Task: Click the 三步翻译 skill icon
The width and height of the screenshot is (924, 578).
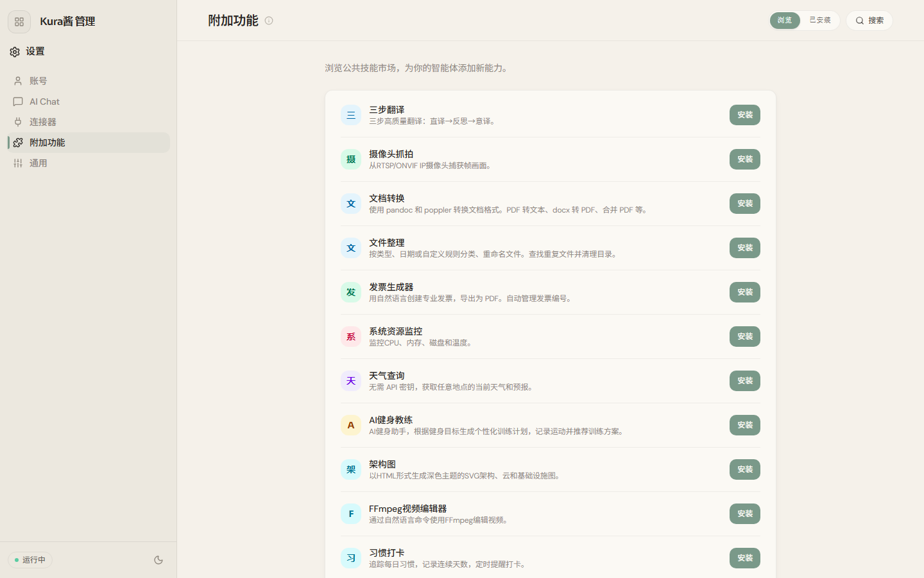Action: click(351, 115)
